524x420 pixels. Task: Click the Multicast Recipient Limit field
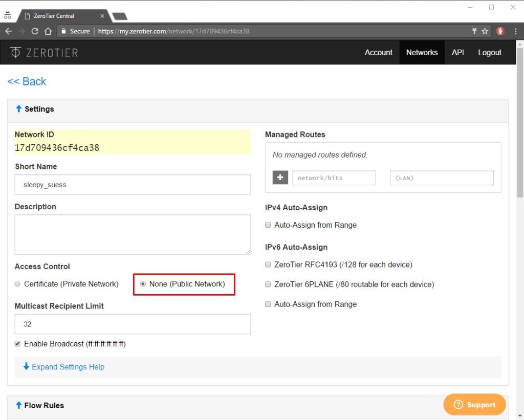coord(133,324)
